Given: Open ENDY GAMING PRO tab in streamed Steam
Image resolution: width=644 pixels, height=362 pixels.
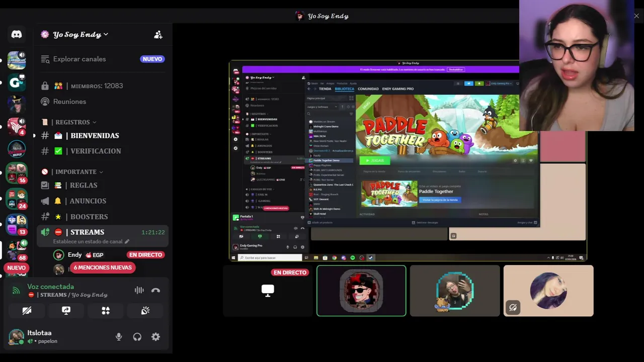Looking at the screenshot, I should pos(398,89).
